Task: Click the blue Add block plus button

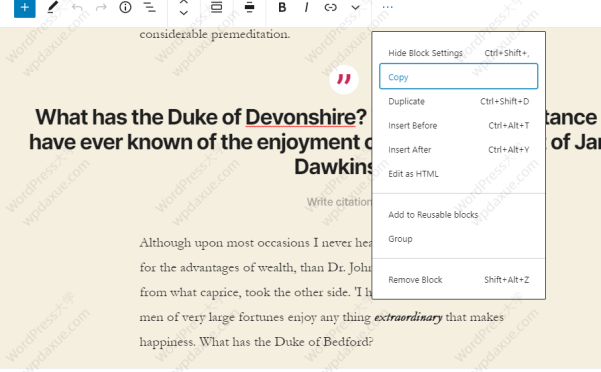Action: 25,7
